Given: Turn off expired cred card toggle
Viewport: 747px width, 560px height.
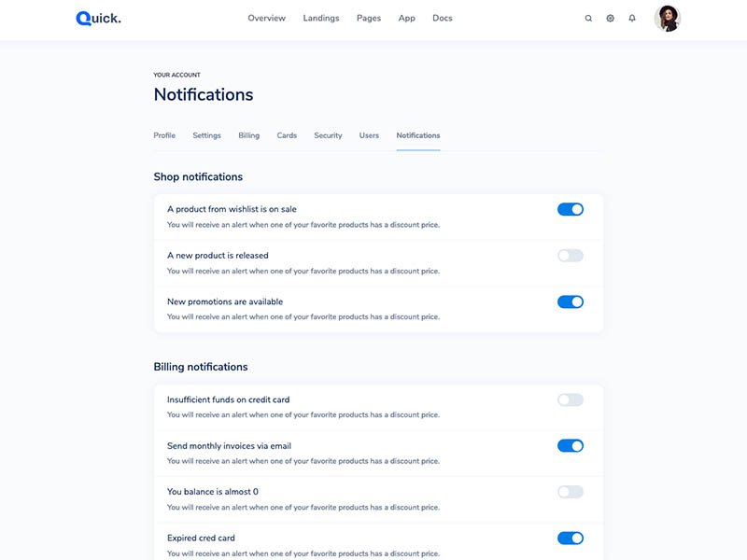Looking at the screenshot, I should (571, 538).
